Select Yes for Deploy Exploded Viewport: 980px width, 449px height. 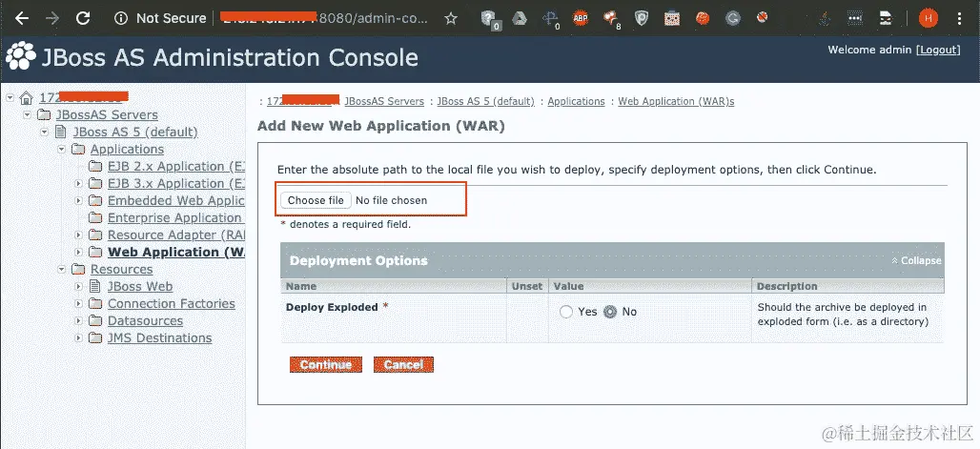point(566,312)
